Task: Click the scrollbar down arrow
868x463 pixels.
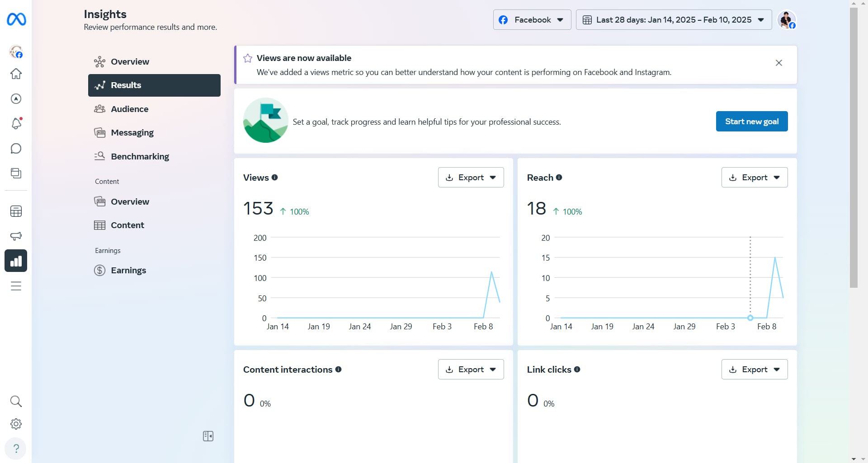Action: (x=854, y=459)
